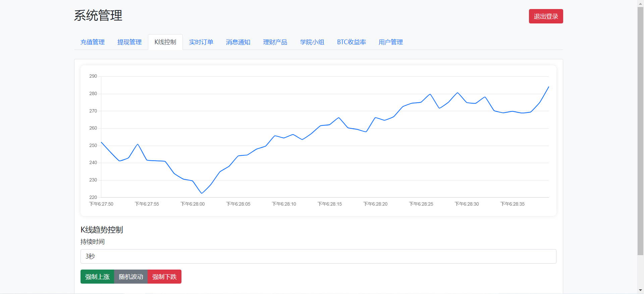The width and height of the screenshot is (644, 294).
Task: Open the 消息通知 tab
Action: pyautogui.click(x=238, y=42)
